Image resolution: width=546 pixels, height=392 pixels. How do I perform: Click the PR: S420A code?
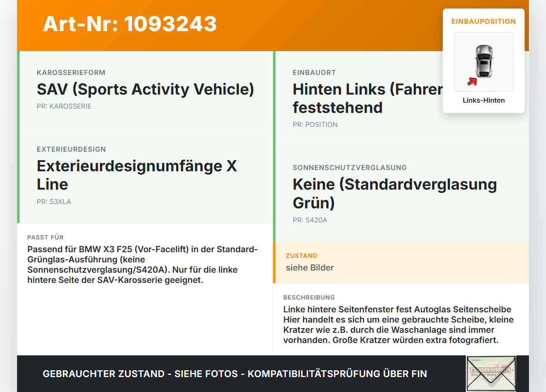(310, 220)
